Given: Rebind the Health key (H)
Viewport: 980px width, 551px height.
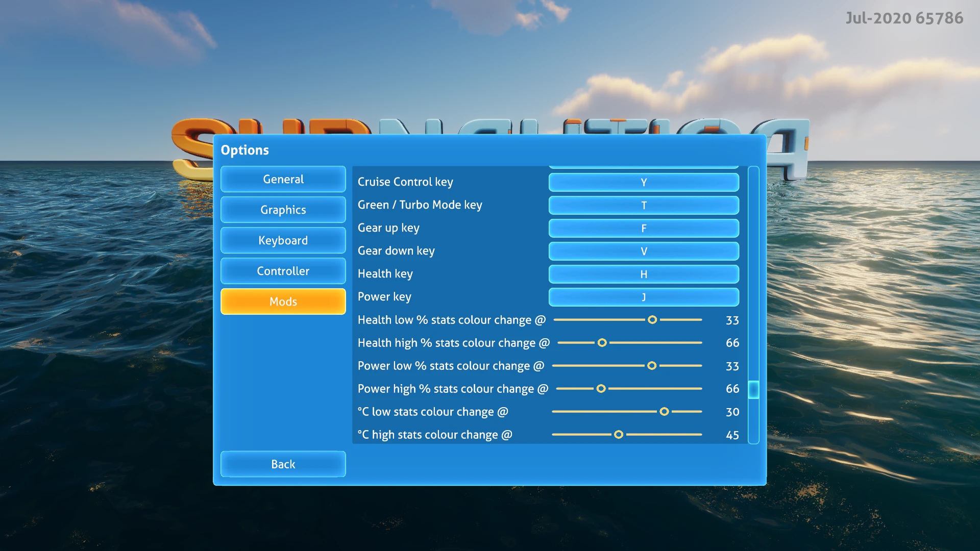Looking at the screenshot, I should [644, 274].
